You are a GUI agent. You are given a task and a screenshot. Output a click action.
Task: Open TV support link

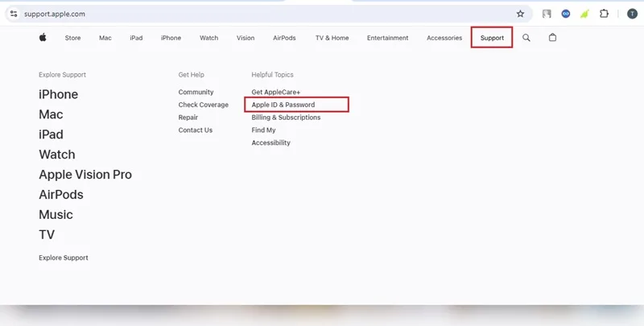point(47,235)
